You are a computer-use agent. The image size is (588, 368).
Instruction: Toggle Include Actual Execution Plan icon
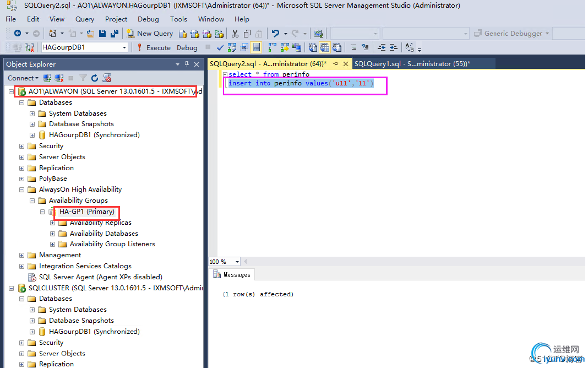[272, 47]
